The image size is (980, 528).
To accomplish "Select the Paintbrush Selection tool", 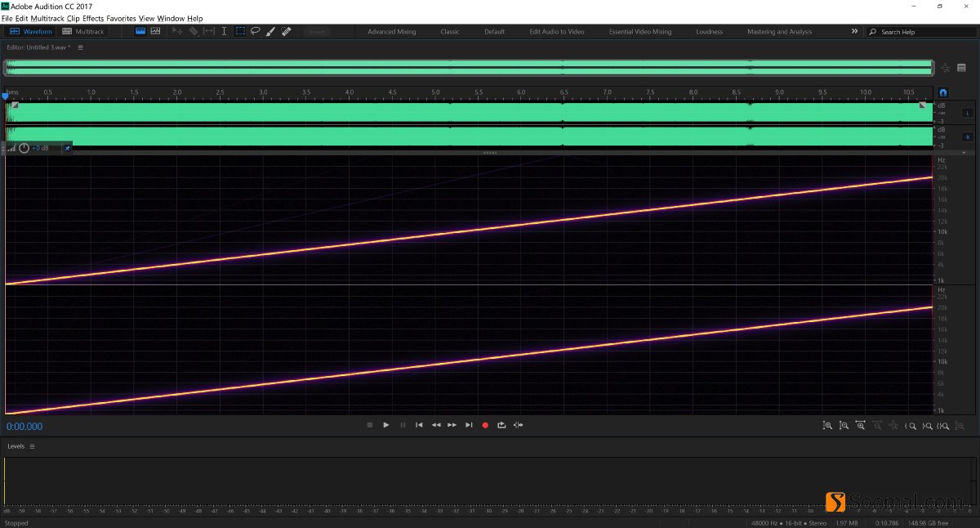I will click(270, 32).
